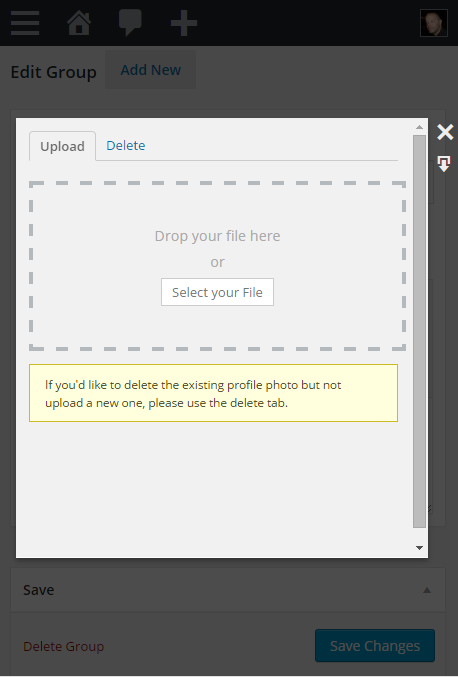The width and height of the screenshot is (458, 677).
Task: Click the dialog's vertical scrollbar thumb
Action: pos(419,331)
